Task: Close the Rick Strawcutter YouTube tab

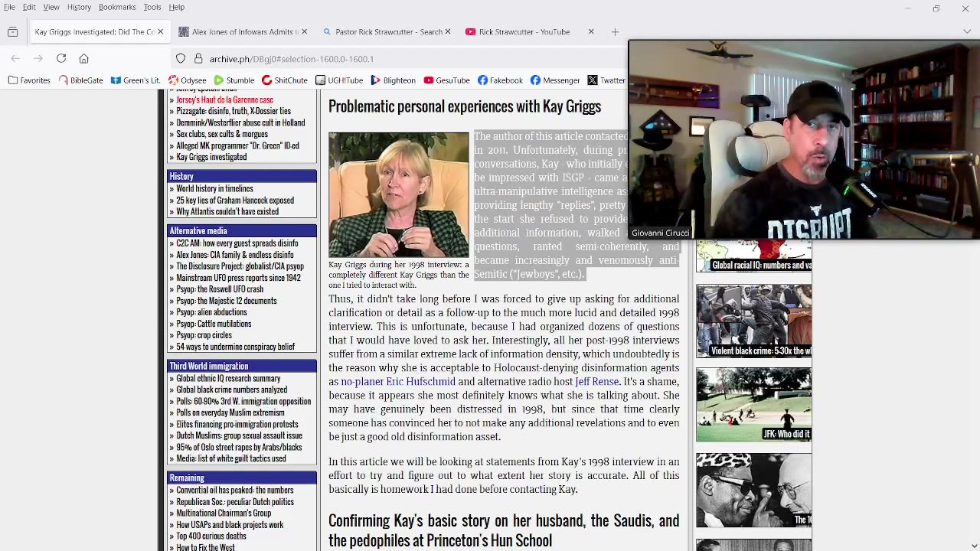Action: [x=590, y=32]
